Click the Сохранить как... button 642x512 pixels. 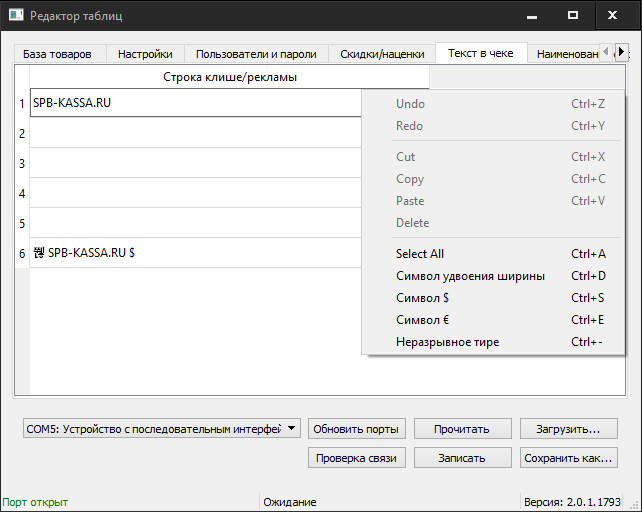pos(568,458)
